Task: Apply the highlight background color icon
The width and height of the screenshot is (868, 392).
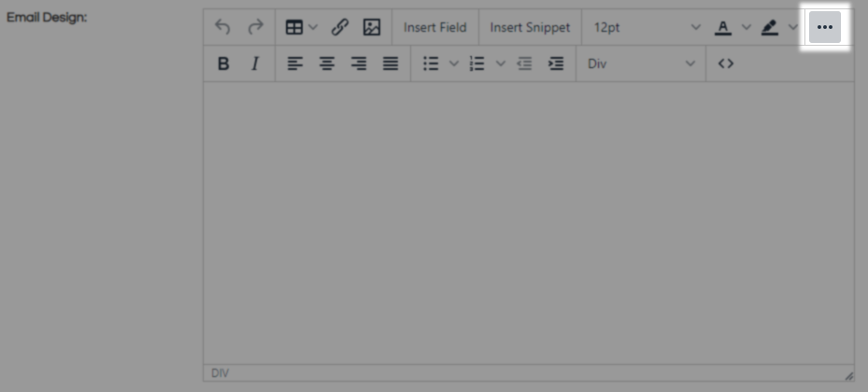Action: (770, 27)
